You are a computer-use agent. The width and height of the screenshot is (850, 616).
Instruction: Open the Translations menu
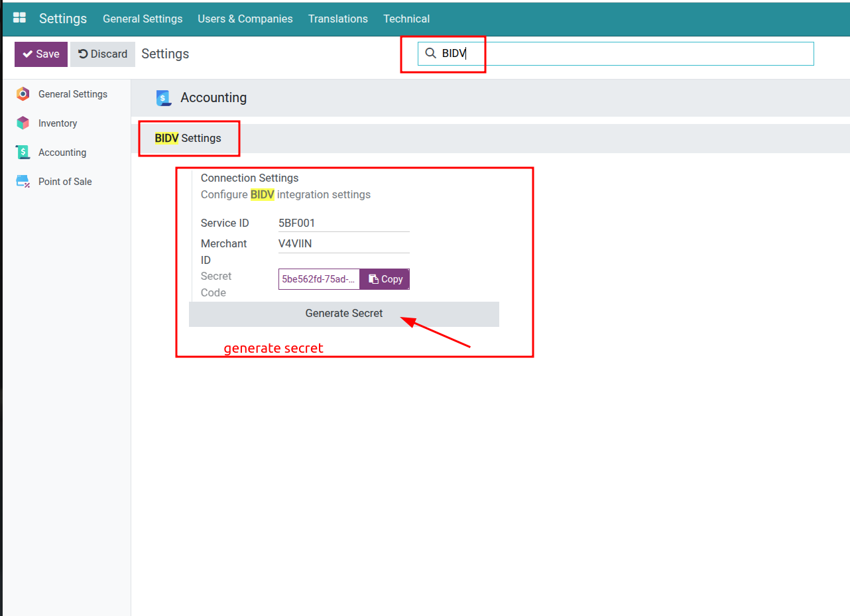pos(337,19)
